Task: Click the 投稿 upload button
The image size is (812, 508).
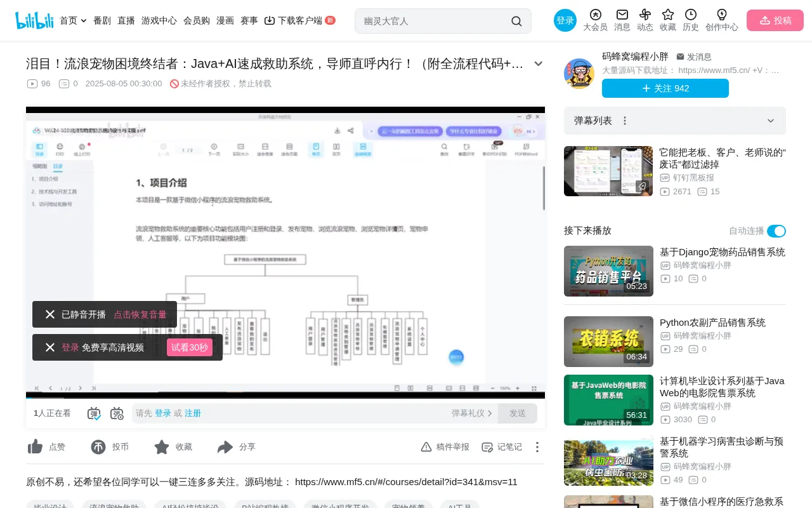Action: tap(775, 20)
